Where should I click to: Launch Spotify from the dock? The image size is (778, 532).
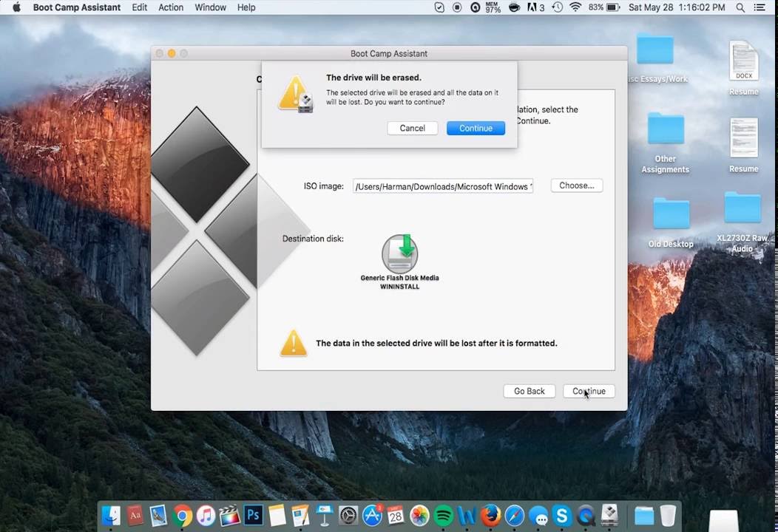tap(443, 516)
